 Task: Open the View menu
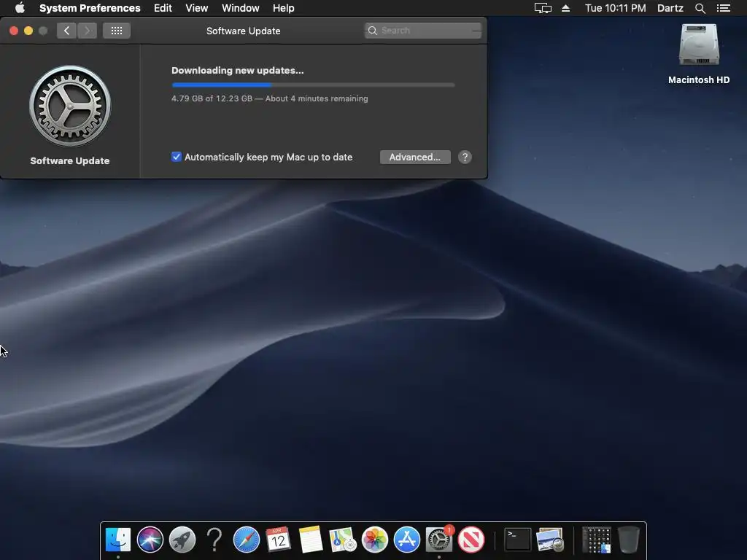tap(197, 8)
